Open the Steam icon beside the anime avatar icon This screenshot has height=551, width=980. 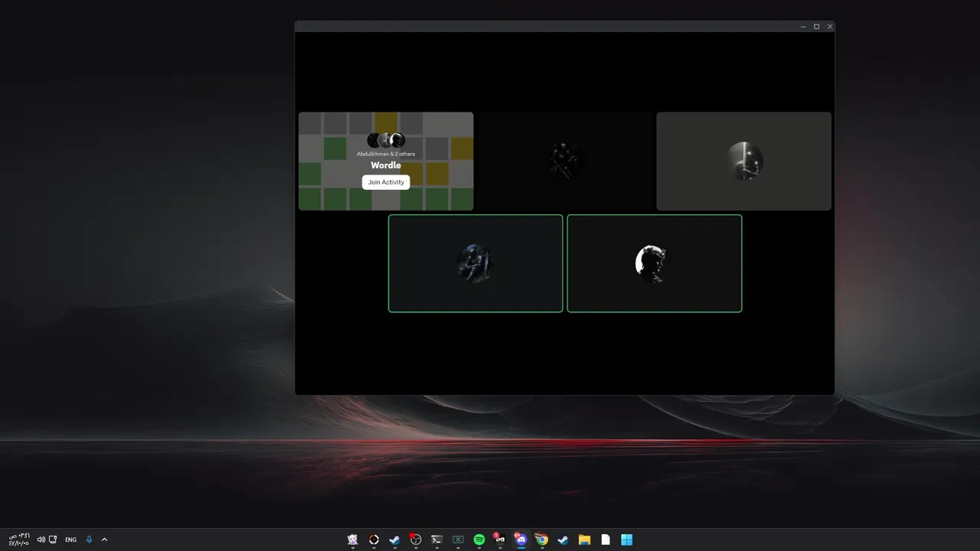(x=395, y=540)
